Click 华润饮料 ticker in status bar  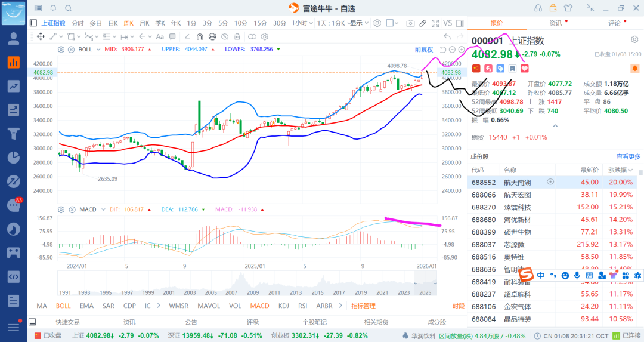[x=423, y=336]
